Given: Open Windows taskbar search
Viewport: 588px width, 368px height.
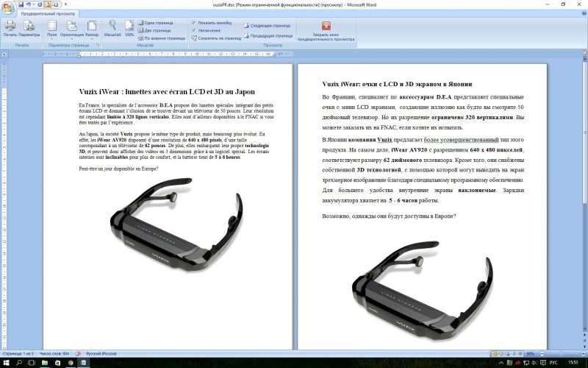Looking at the screenshot, I should 19,363.
